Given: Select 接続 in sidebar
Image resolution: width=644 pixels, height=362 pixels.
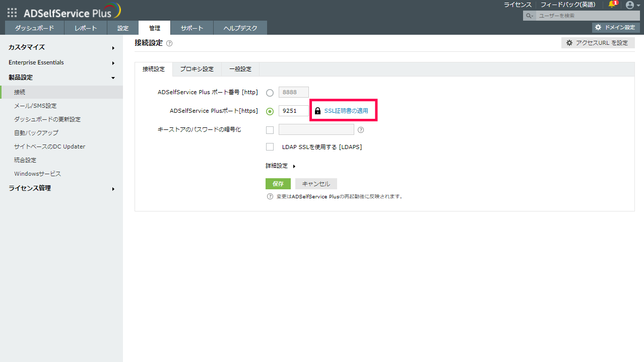Looking at the screenshot, I should [61, 92].
